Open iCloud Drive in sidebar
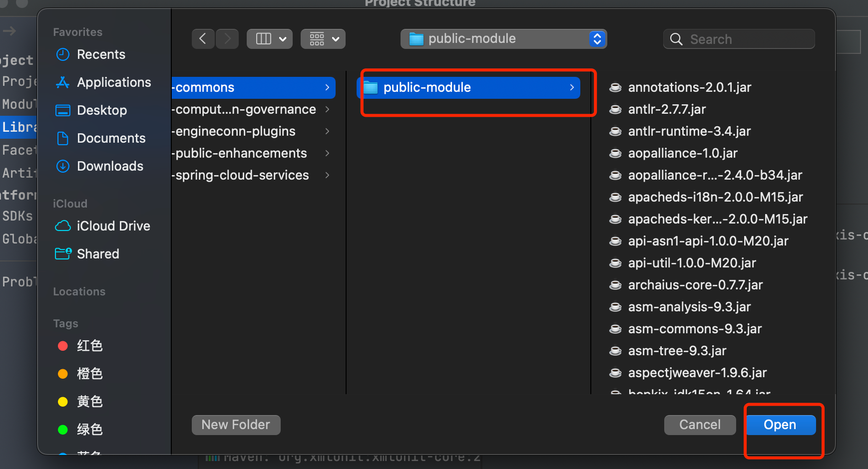 113,226
